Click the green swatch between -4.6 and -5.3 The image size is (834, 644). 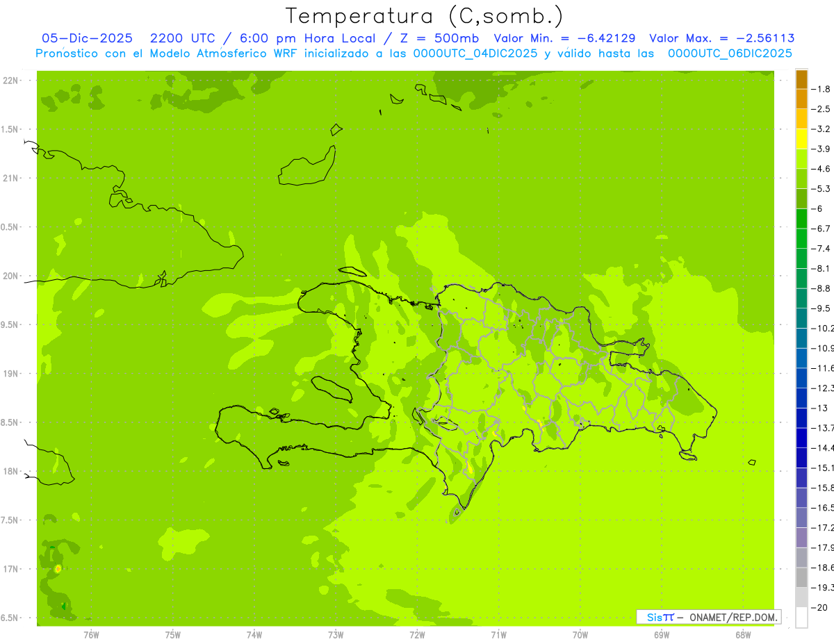tap(801, 179)
